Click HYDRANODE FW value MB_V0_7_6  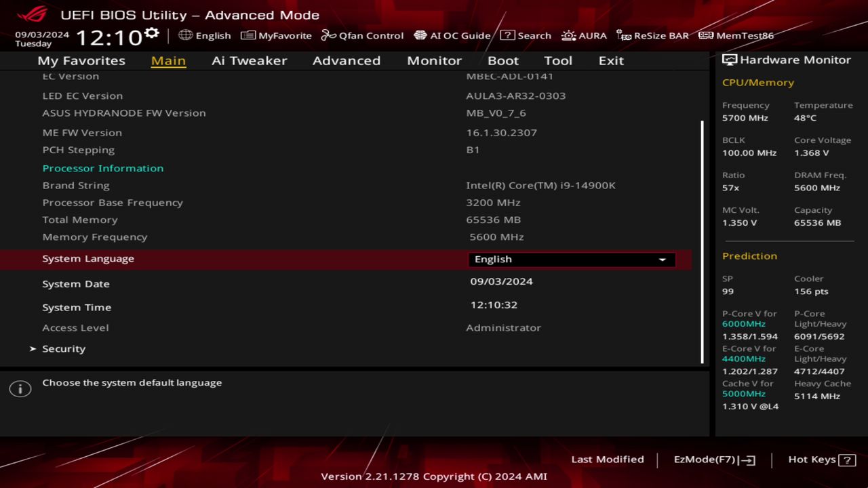pyautogui.click(x=496, y=113)
